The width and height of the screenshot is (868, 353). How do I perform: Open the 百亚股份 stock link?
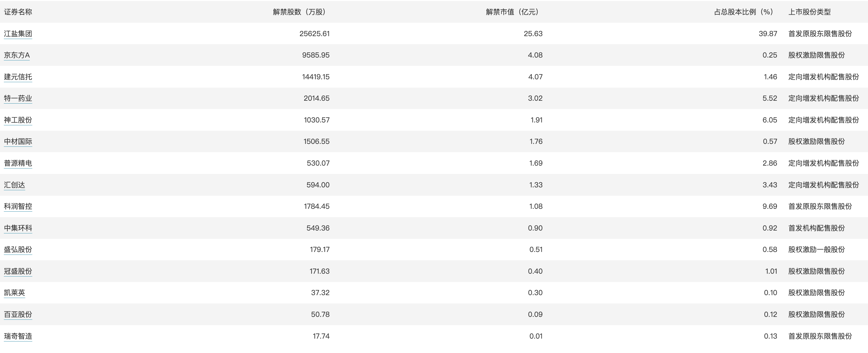pyautogui.click(x=18, y=314)
